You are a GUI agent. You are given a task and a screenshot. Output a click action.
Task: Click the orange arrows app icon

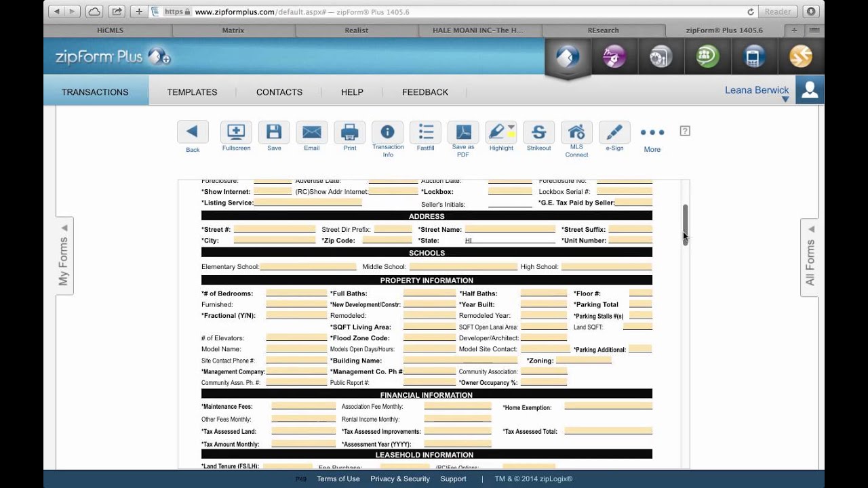pos(801,57)
